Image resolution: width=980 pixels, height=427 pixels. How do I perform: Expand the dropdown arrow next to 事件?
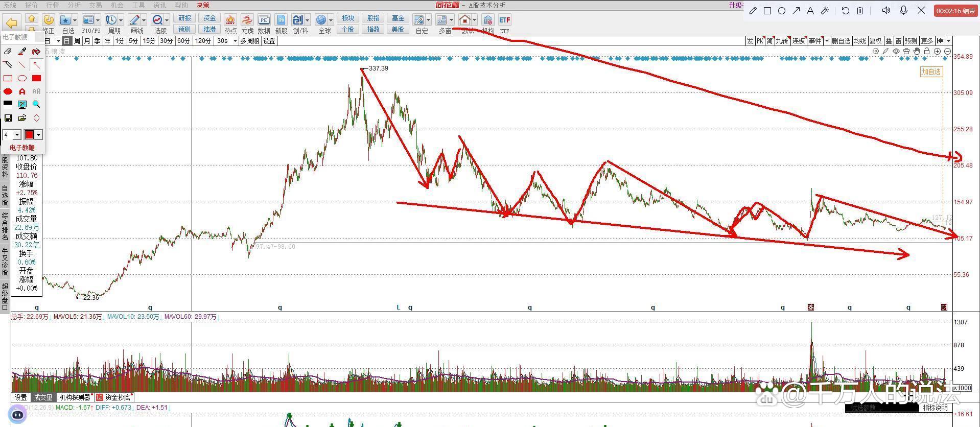[827, 41]
